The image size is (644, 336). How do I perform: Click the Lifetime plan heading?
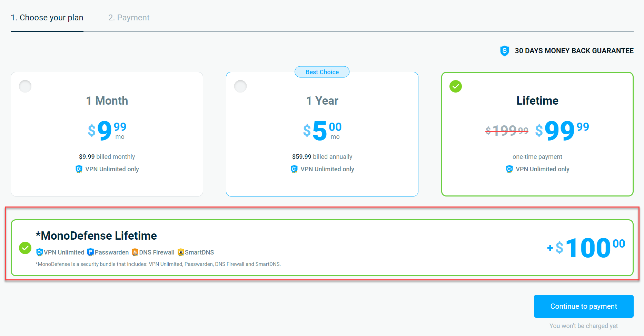[537, 100]
